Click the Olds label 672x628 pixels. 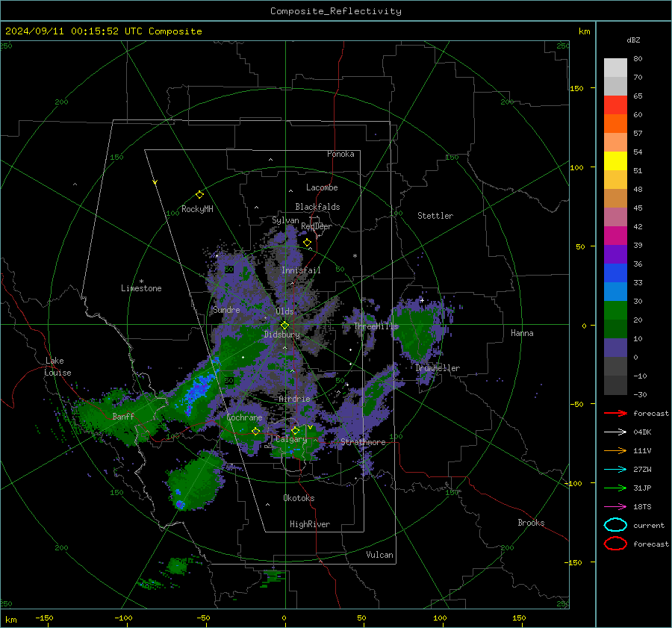click(284, 311)
